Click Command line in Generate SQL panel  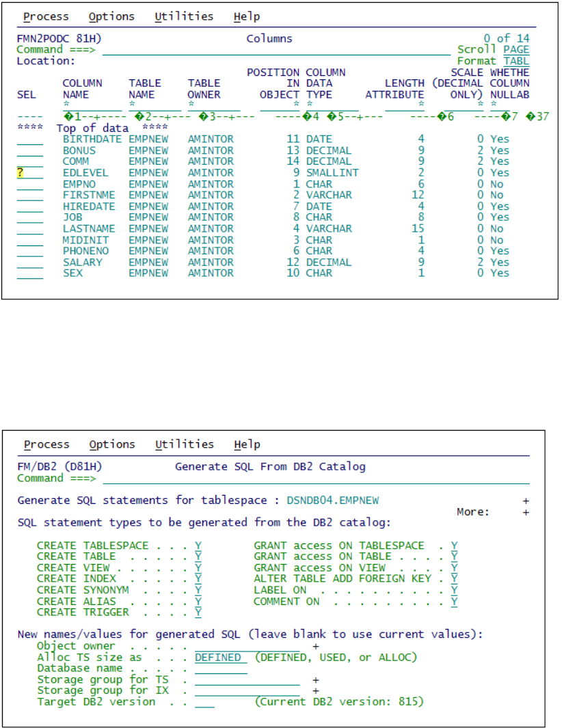tap(316, 478)
